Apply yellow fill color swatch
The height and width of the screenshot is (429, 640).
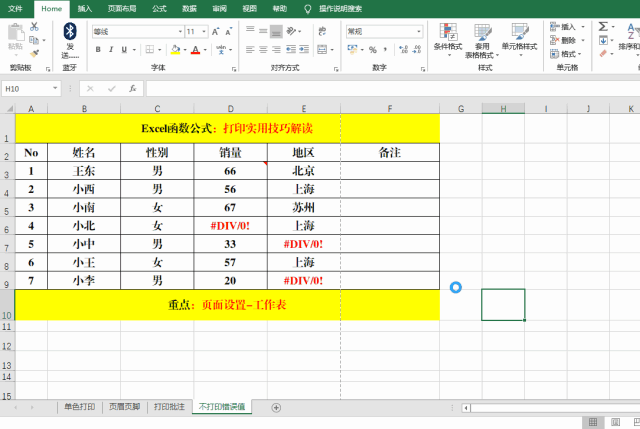[x=176, y=50]
